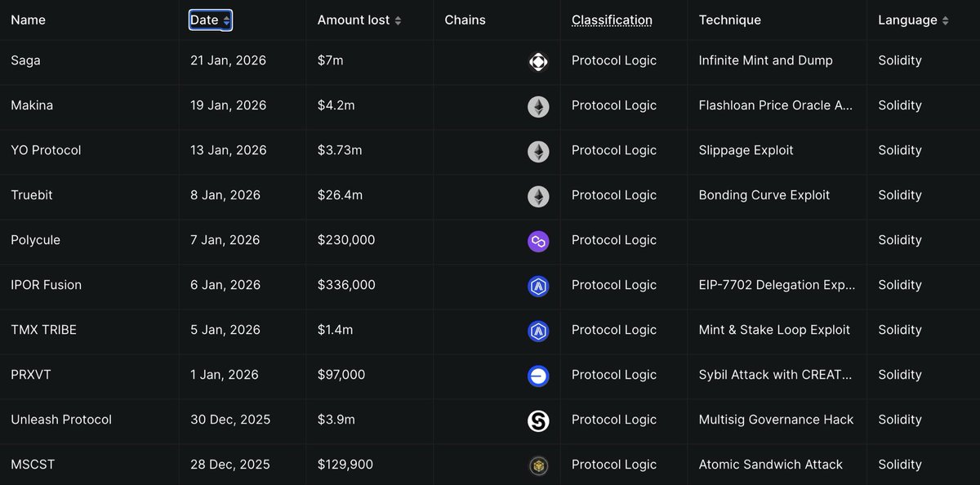The width and height of the screenshot is (980, 485).
Task: Click Solidity in the Saga row
Action: tap(900, 60)
